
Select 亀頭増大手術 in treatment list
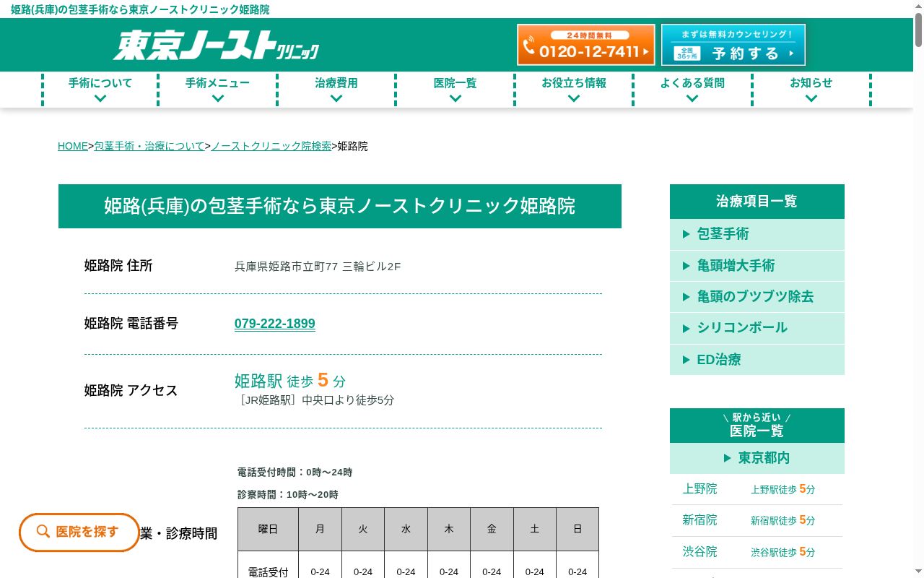pyautogui.click(x=757, y=266)
